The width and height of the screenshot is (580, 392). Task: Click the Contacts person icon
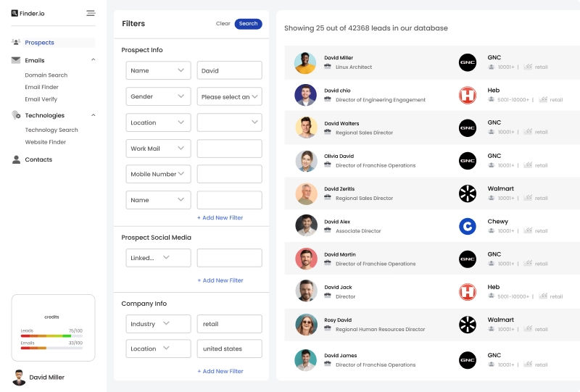(x=16, y=159)
